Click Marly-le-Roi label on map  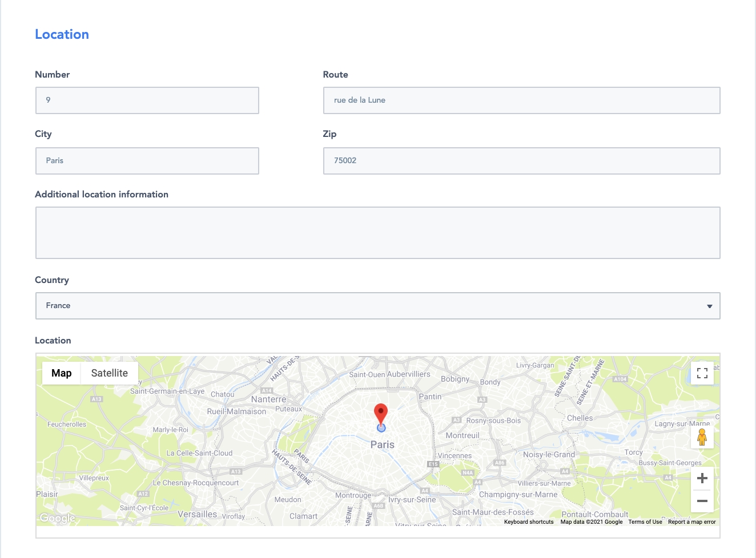point(170,430)
